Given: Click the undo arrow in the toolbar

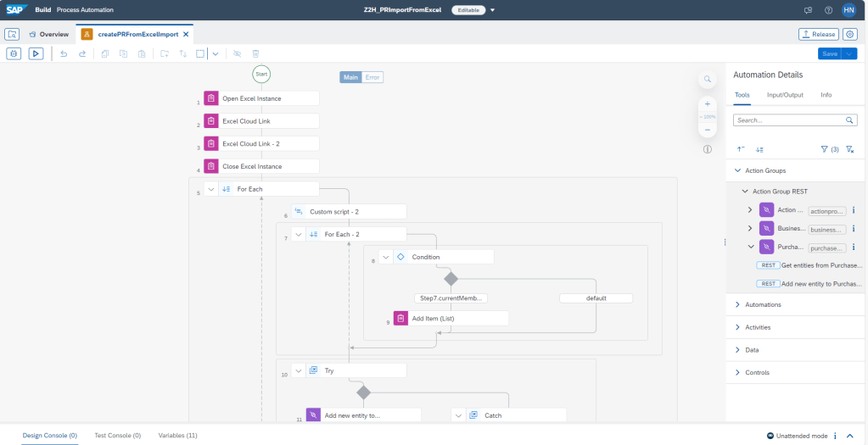Looking at the screenshot, I should point(64,53).
